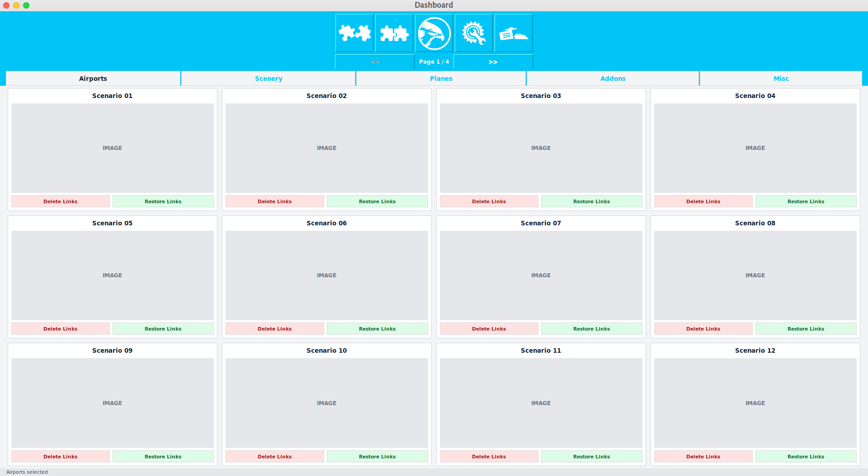The height and width of the screenshot is (476, 868).
Task: Restore Links for Scenario 02
Action: click(377, 201)
